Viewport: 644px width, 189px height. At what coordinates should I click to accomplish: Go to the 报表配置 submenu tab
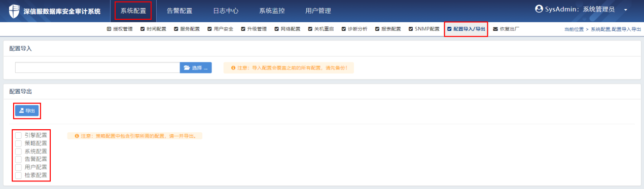point(388,29)
